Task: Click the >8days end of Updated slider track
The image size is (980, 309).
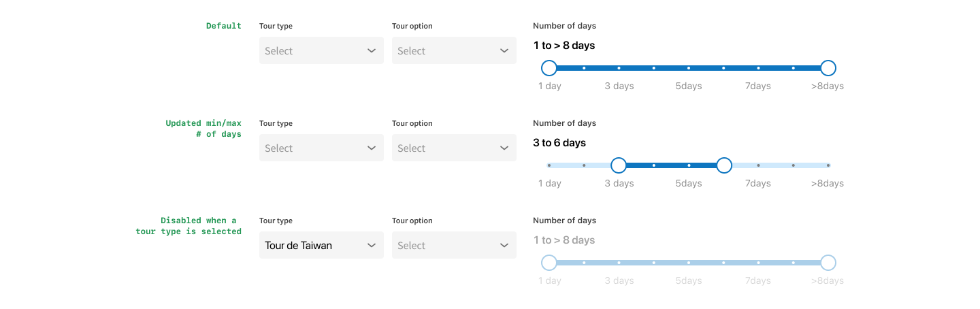Action: [x=828, y=165]
